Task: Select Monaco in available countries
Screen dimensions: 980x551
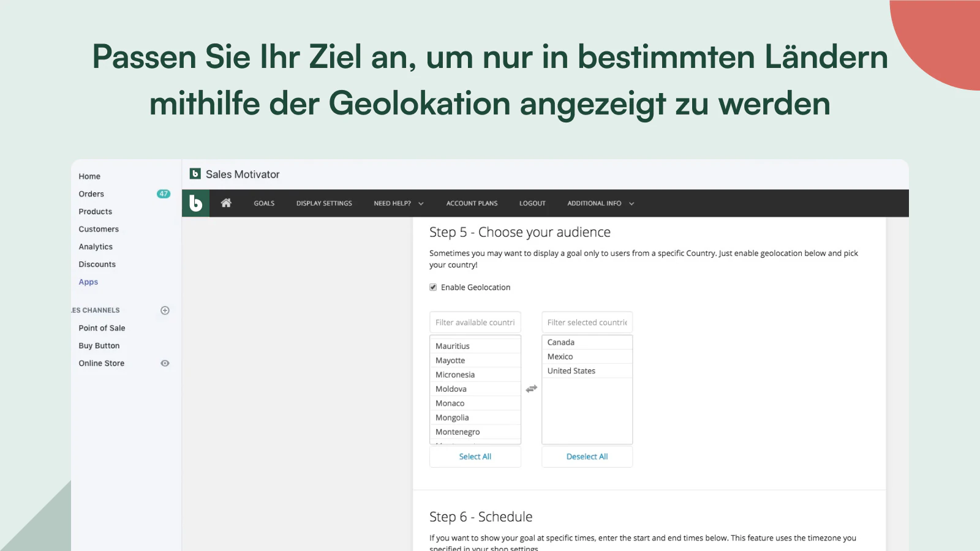Action: (475, 403)
